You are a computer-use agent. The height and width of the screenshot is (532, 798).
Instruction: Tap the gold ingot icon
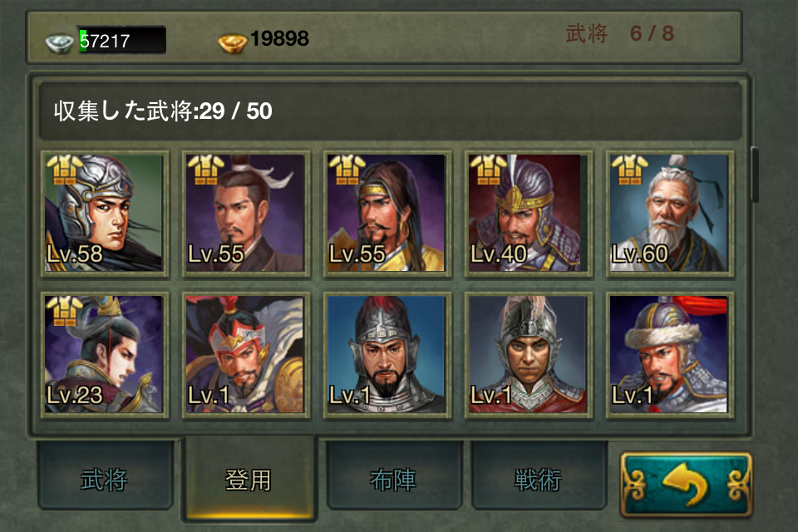point(233,42)
